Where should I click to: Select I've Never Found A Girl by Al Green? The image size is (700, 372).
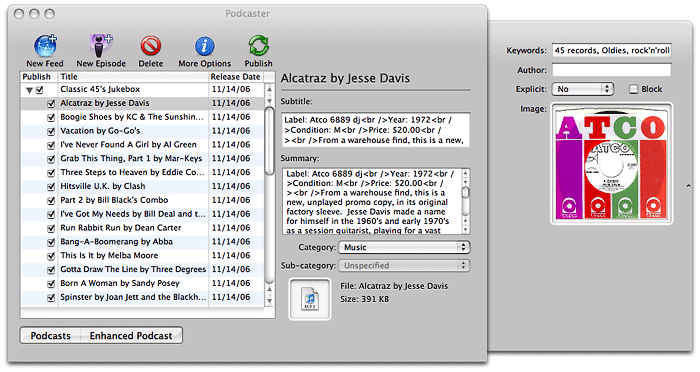(x=142, y=145)
